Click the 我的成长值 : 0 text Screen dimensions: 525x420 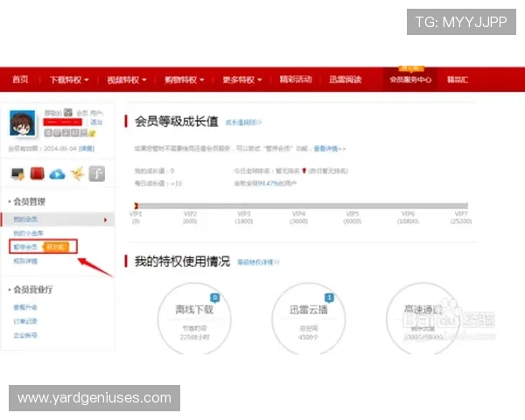[154, 171]
